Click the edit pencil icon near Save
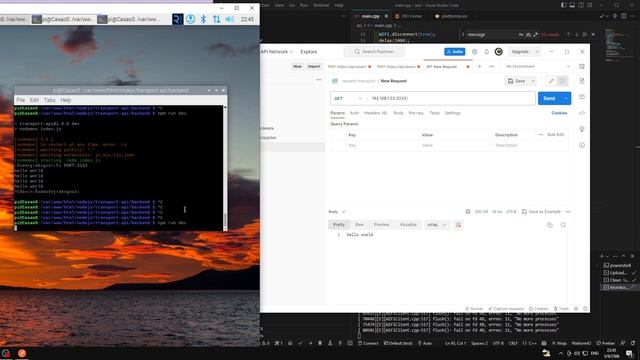Viewport: 640px width, 360px height. pos(551,81)
